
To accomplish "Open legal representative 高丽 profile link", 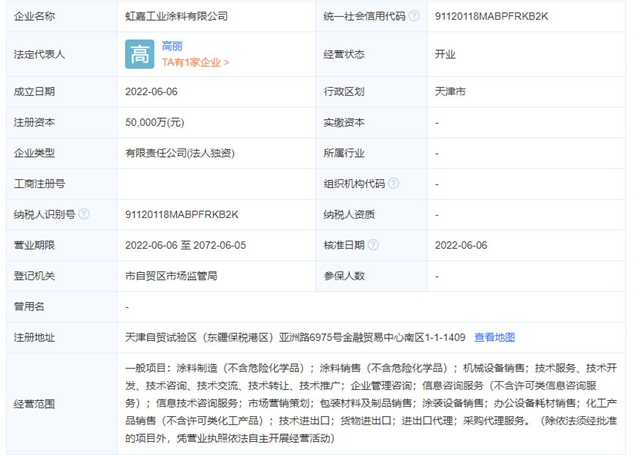I will tap(172, 46).
